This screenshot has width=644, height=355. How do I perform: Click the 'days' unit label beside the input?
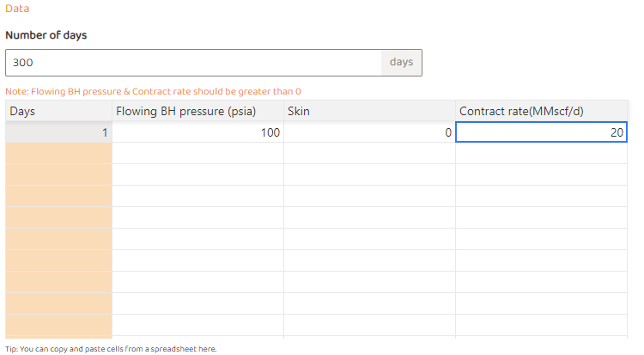click(x=401, y=63)
